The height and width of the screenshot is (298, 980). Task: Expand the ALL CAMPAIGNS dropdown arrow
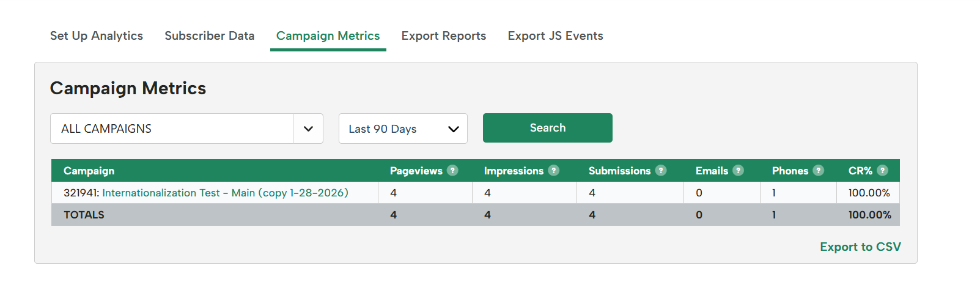coord(308,129)
